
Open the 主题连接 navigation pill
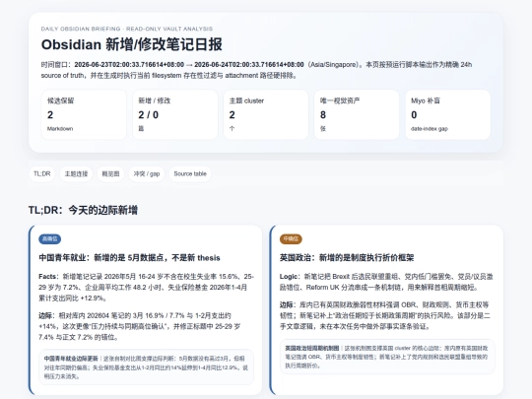pyautogui.click(x=76, y=173)
